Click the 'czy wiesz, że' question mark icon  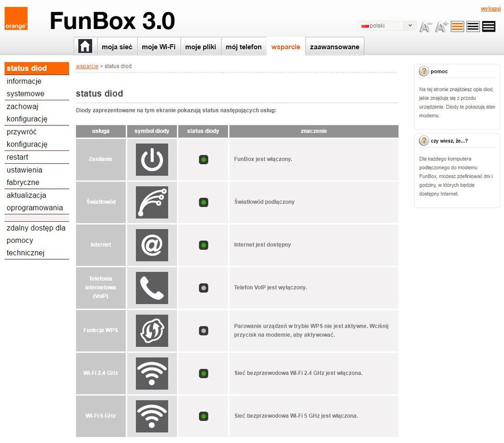[424, 141]
